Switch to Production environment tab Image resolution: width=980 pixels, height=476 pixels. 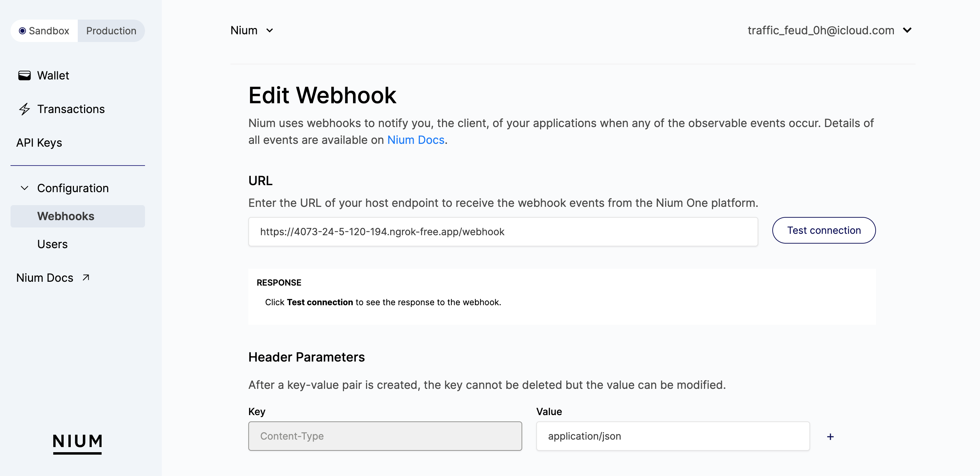tap(111, 30)
